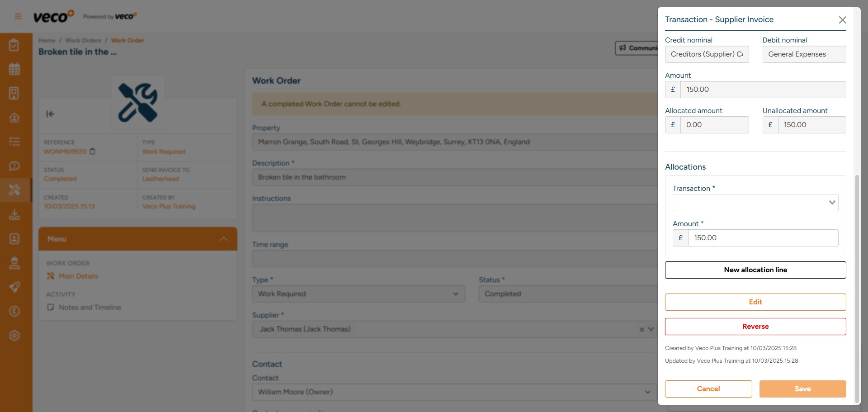
Task: Open the Messages speech bubble icon
Action: point(15,166)
